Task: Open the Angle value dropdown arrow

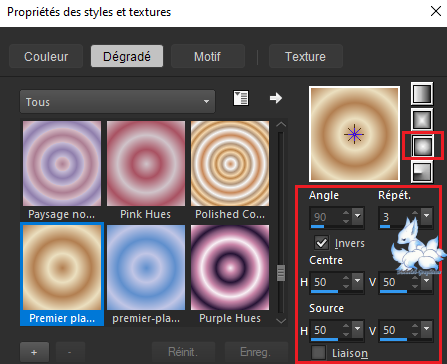Action: [x=358, y=216]
